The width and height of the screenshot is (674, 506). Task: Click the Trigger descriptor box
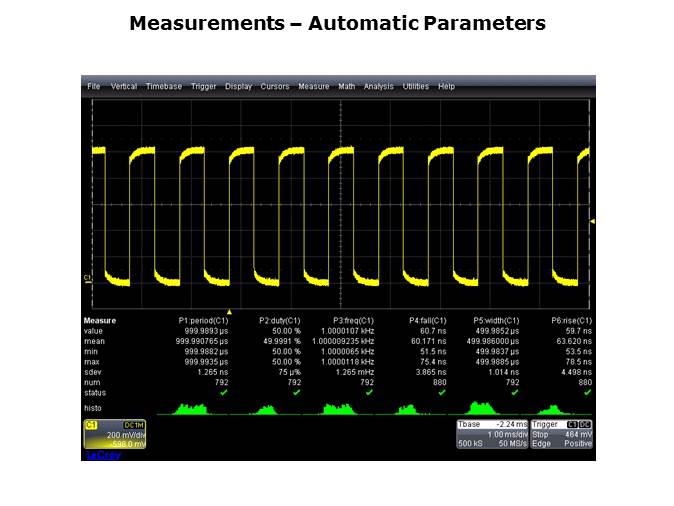(562, 434)
